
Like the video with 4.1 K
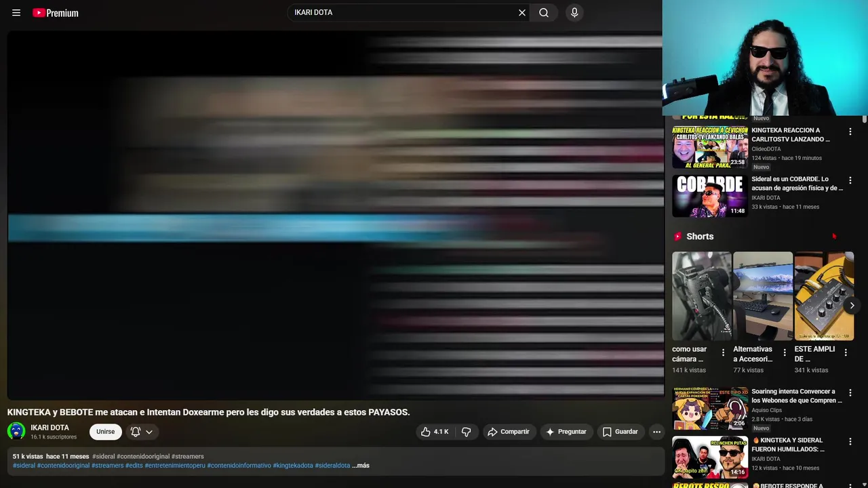click(x=434, y=432)
